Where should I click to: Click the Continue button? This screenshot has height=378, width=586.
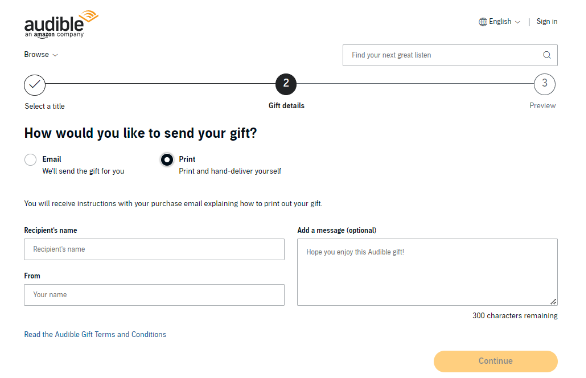click(x=496, y=361)
